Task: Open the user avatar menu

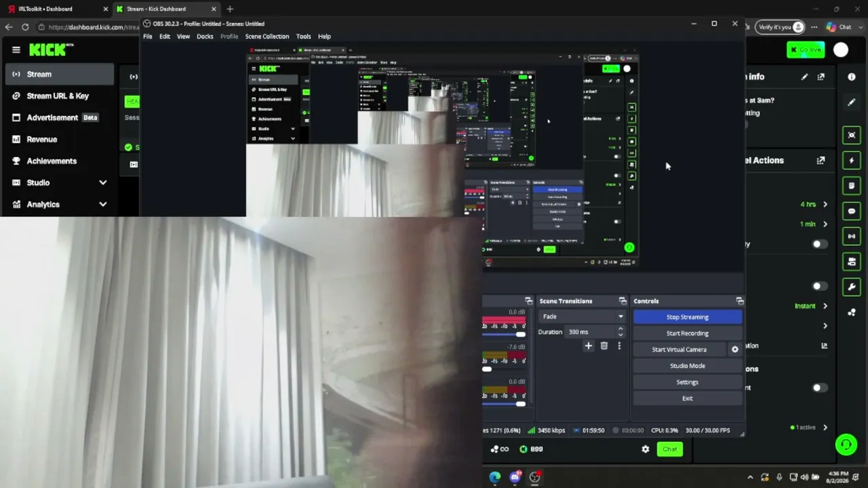Action: pyautogui.click(x=841, y=49)
